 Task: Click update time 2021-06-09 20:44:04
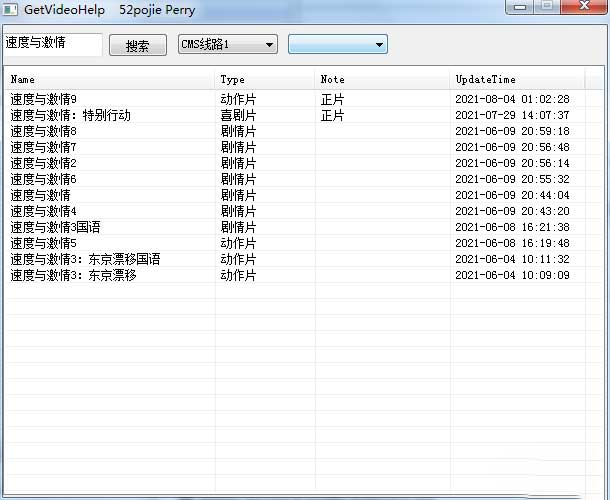512,195
